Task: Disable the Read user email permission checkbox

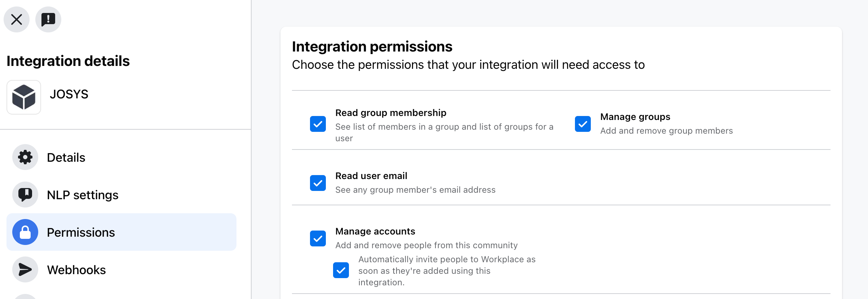Action: point(318,183)
